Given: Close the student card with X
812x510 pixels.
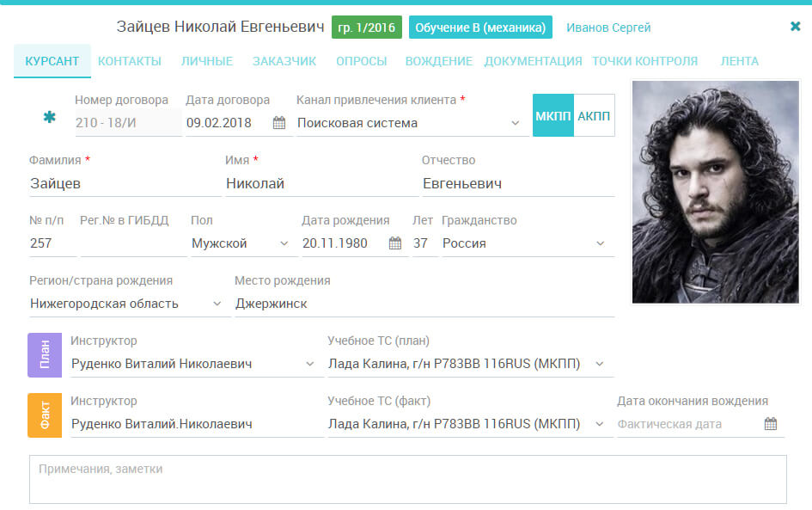Looking at the screenshot, I should (x=796, y=26).
